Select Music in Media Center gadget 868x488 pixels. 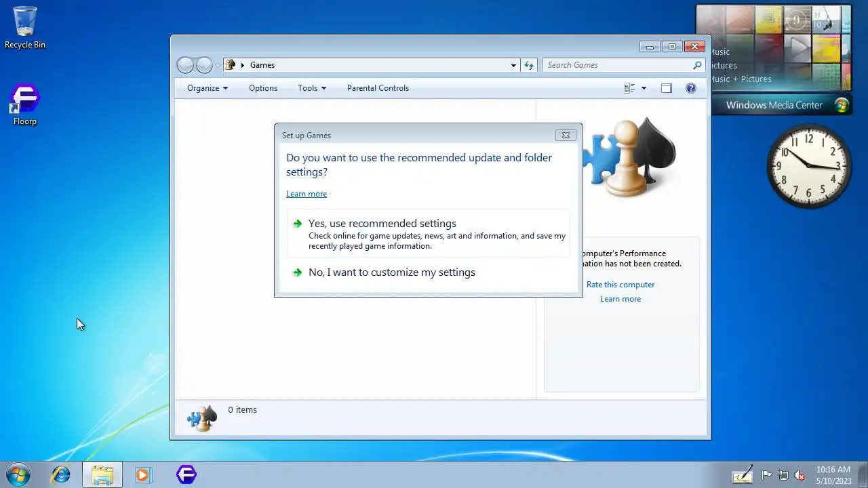pyautogui.click(x=720, y=52)
